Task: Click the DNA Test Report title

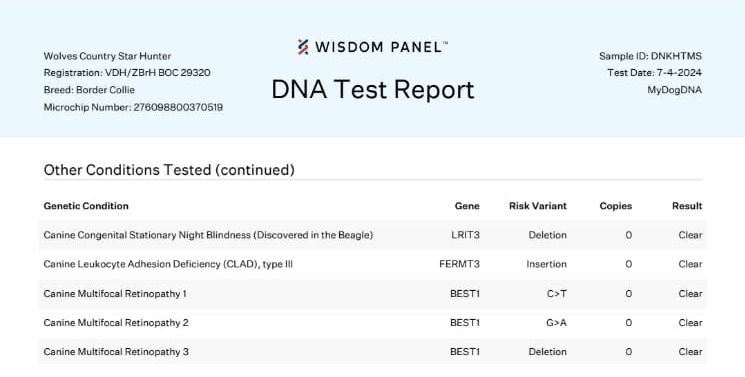Action: pyautogui.click(x=373, y=89)
